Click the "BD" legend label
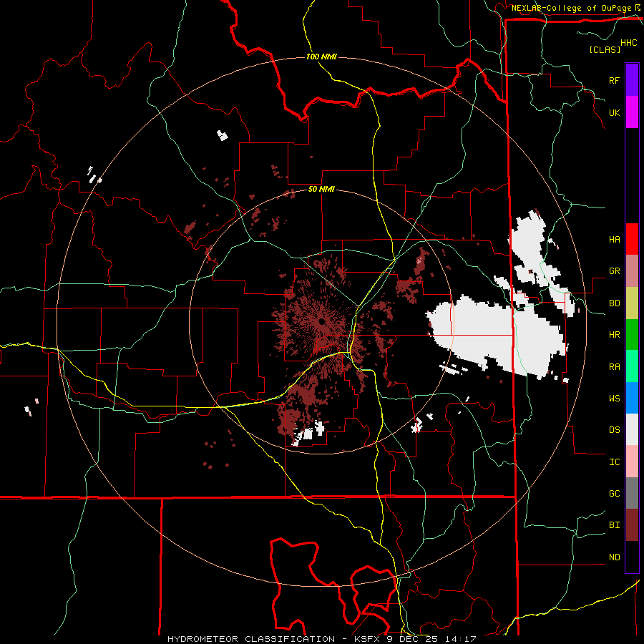The width and height of the screenshot is (644, 644). pos(614,303)
